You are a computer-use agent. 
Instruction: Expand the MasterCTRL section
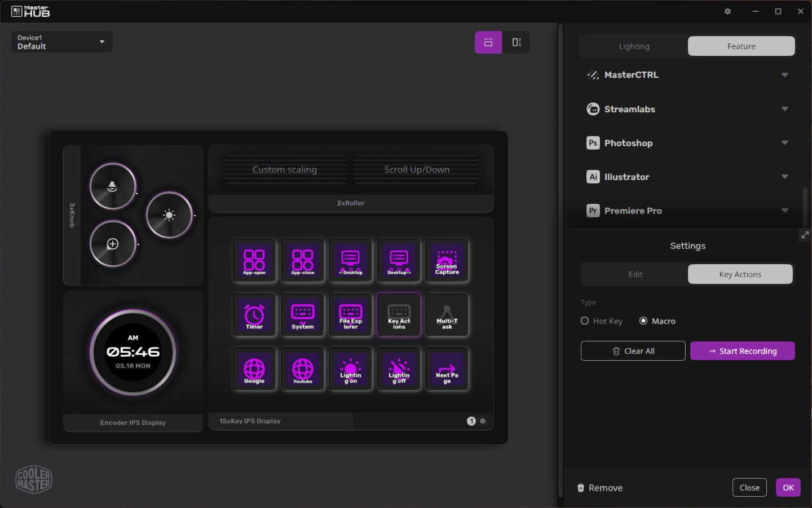[x=684, y=75]
